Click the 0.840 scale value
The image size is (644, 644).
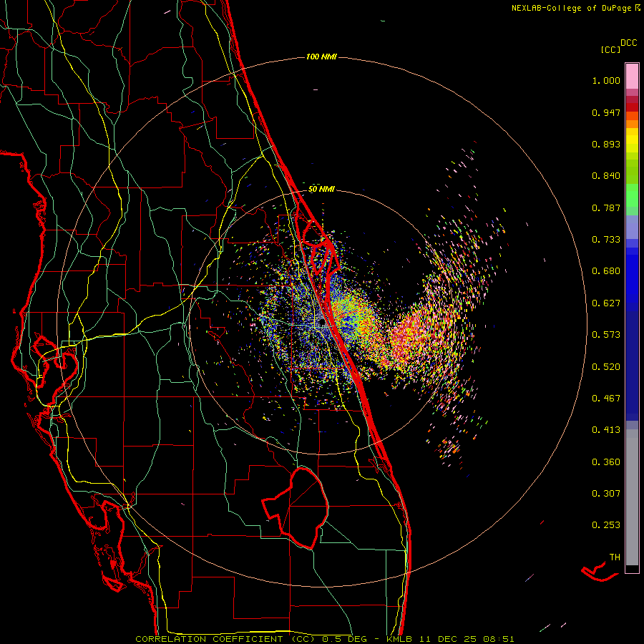pyautogui.click(x=606, y=176)
